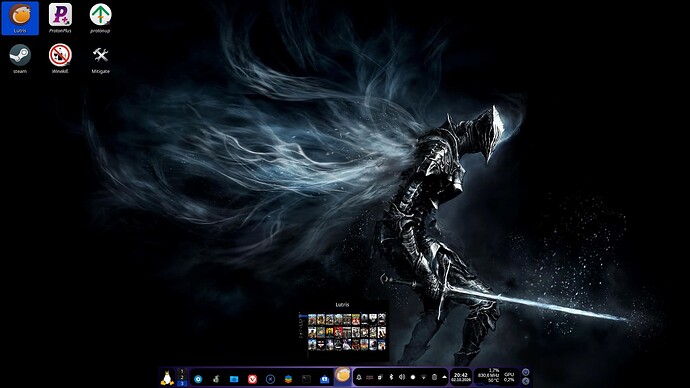Open the file manager taskbar icon
The height and width of the screenshot is (388, 690).
coord(234,379)
